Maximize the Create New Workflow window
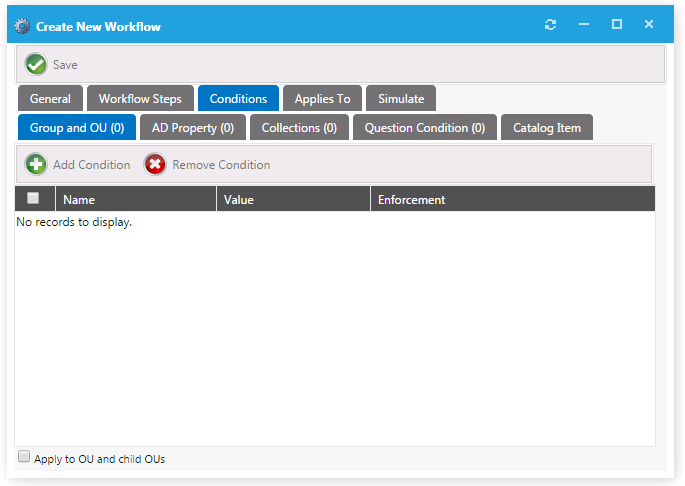Screen dimensions: 685x486 617,25
